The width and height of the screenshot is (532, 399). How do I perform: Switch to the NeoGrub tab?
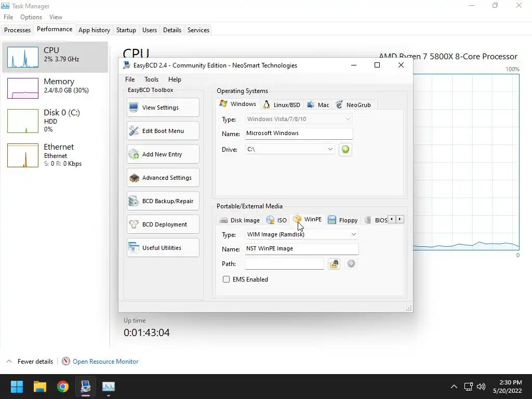coord(353,105)
